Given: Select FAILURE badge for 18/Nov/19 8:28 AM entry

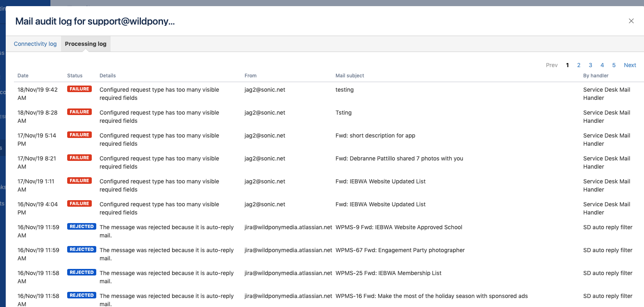Looking at the screenshot, I should (x=79, y=112).
